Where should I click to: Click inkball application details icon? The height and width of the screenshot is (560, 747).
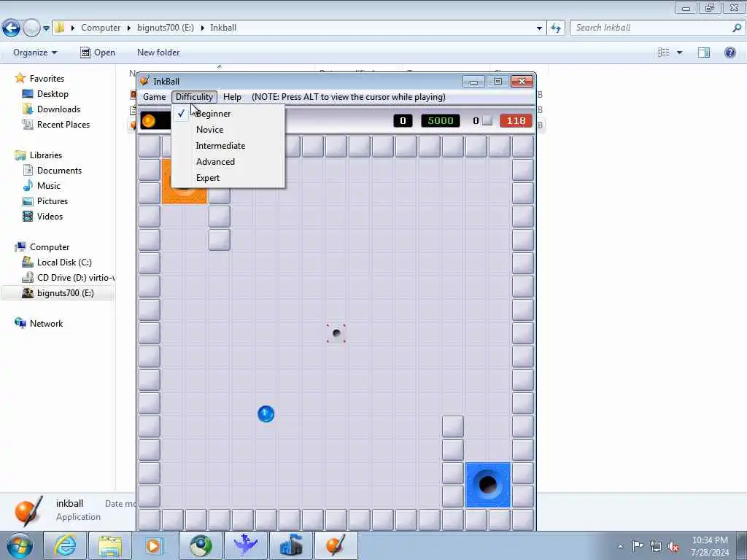pos(28,511)
